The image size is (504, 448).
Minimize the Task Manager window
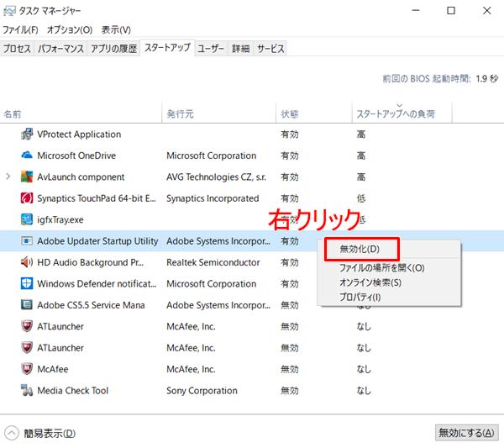(416, 11)
